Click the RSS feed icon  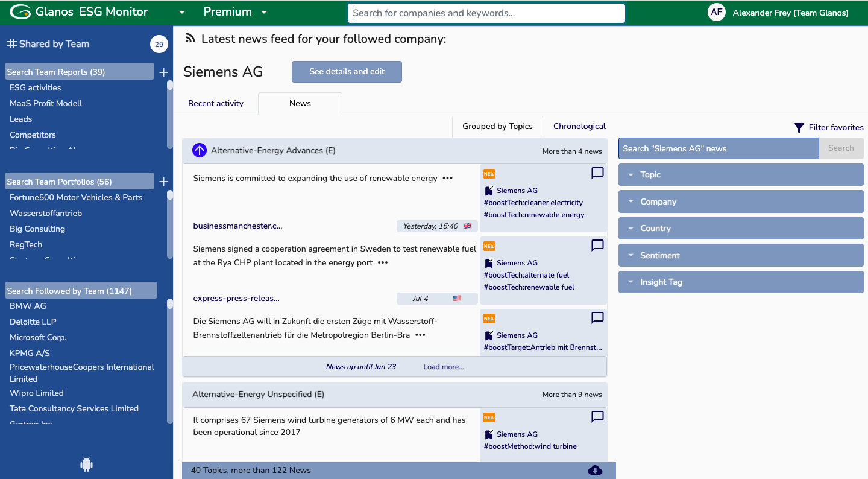pos(190,39)
